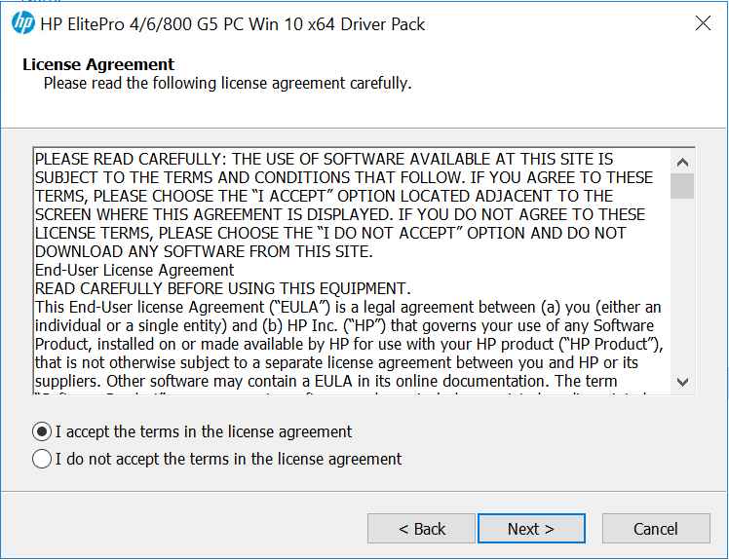
Task: Click the Back button
Action: (x=421, y=529)
